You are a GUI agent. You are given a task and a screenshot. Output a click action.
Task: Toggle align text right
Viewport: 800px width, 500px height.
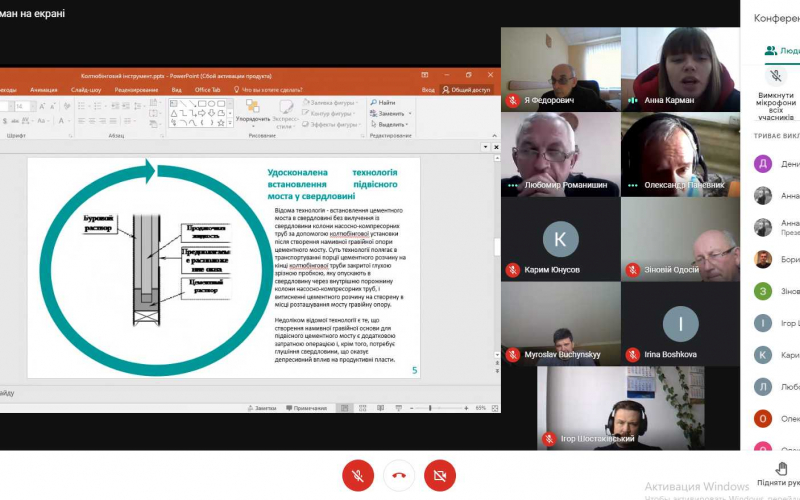click(x=103, y=121)
